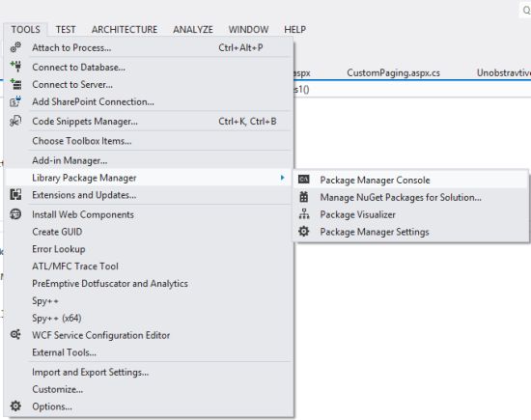Open the ARCHITECTURE menu
531x420 pixels.
click(125, 30)
